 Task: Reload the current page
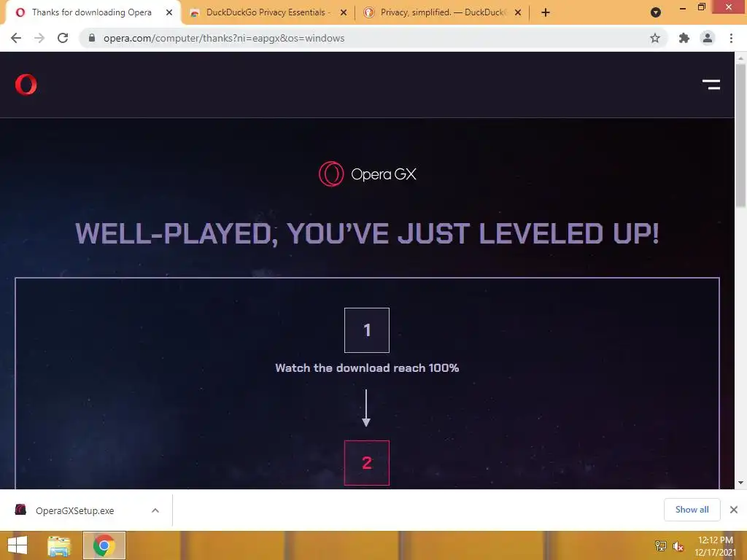point(63,38)
